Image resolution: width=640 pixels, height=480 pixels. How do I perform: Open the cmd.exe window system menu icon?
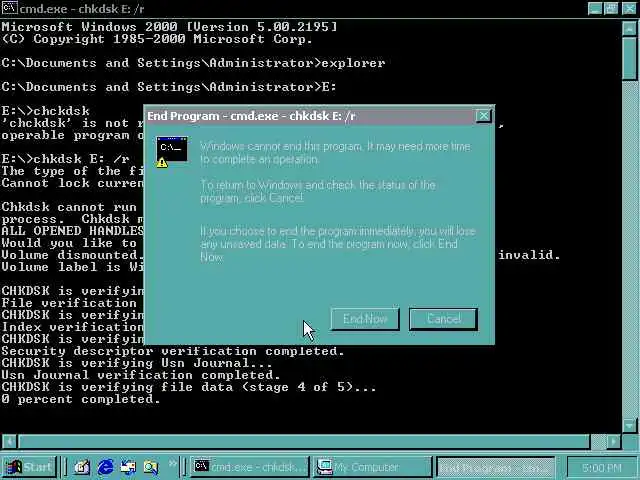(x=9, y=7)
